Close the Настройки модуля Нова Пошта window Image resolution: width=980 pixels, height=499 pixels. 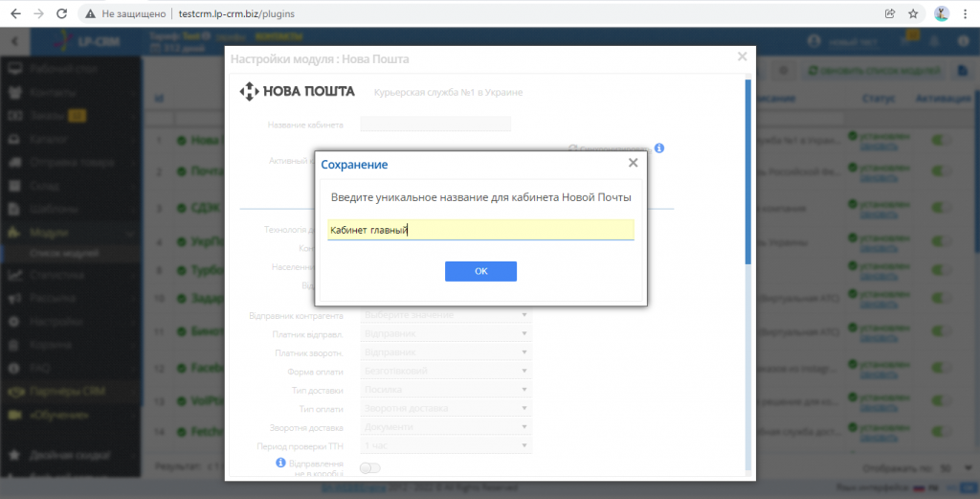[x=742, y=57]
